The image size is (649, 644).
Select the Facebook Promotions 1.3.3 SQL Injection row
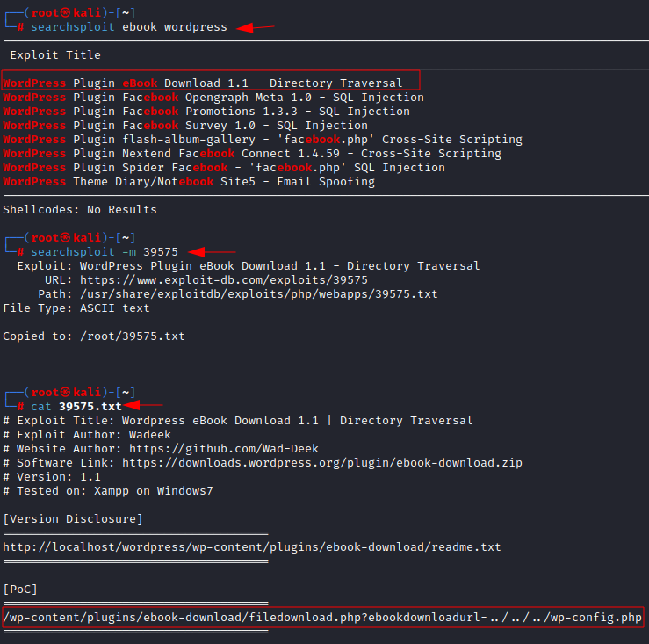[x=206, y=112]
